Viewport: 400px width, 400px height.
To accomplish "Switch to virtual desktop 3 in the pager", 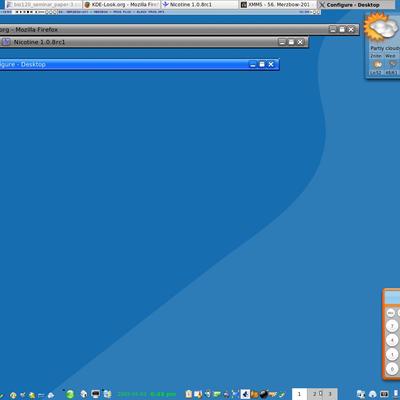I will point(330,394).
